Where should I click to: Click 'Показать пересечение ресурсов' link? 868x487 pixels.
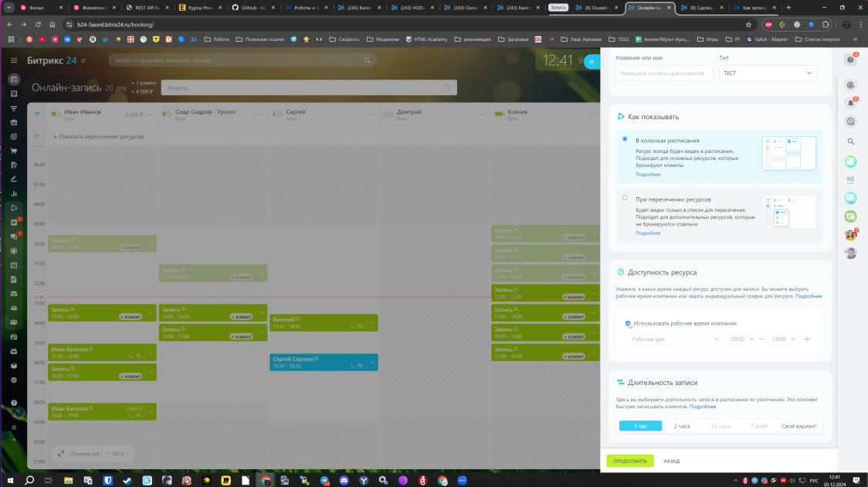tap(99, 136)
